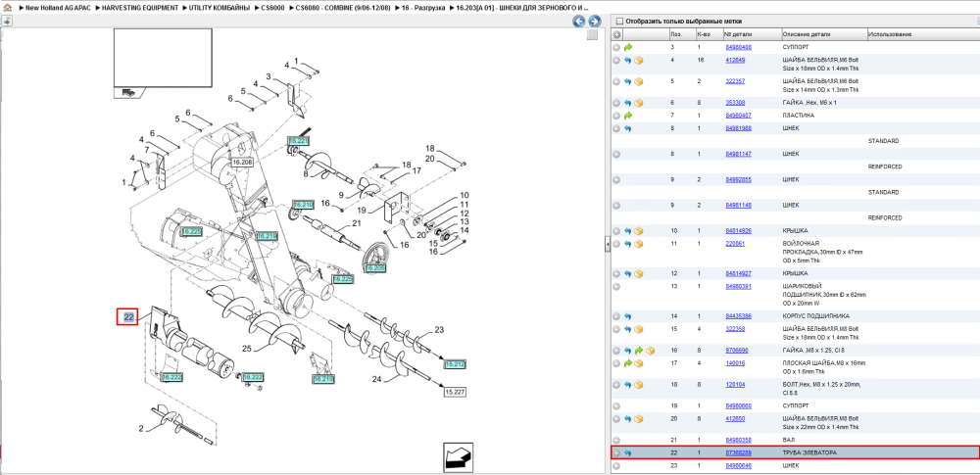This screenshot has height=475, width=980.
Task: Open 'CS6000' breadcrumb
Action: point(273,7)
